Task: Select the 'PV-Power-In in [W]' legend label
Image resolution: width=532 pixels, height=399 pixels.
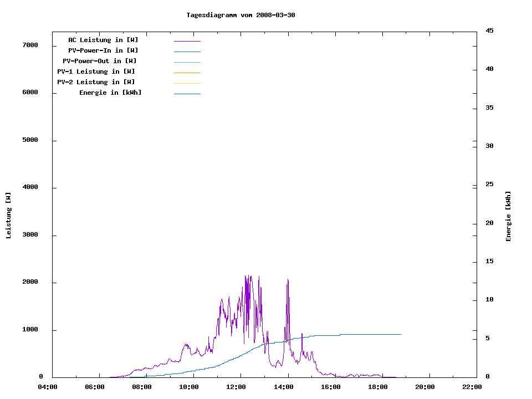Action: [107, 50]
